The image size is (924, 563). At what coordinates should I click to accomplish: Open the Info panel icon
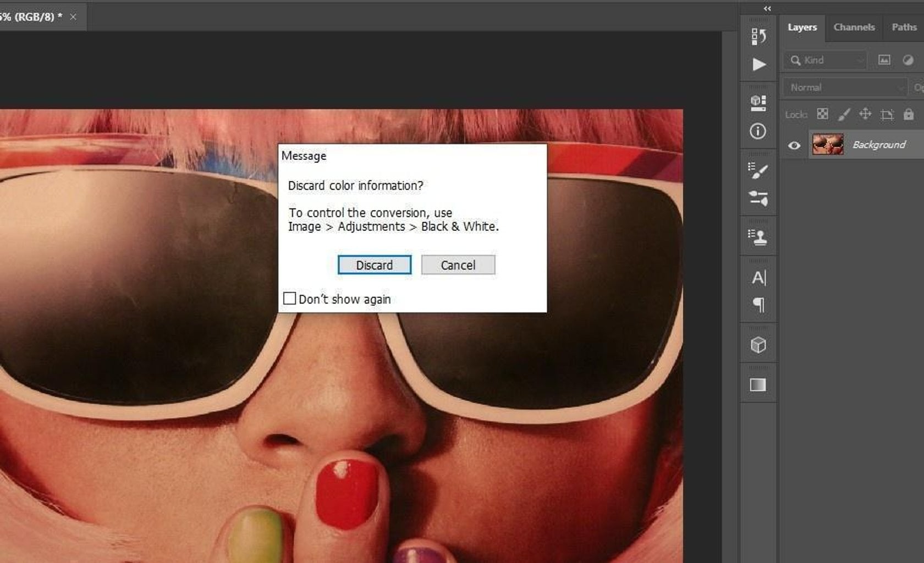758,132
